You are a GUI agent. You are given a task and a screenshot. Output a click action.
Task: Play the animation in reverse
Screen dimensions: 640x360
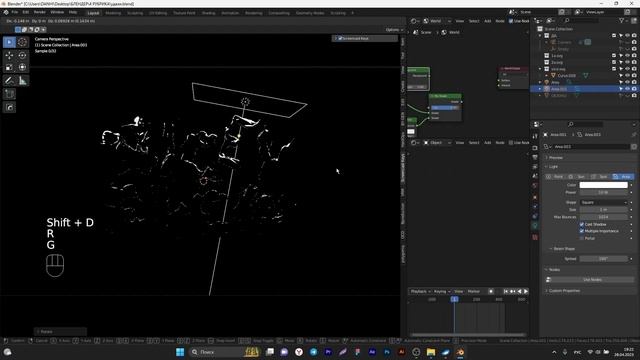click(519, 291)
